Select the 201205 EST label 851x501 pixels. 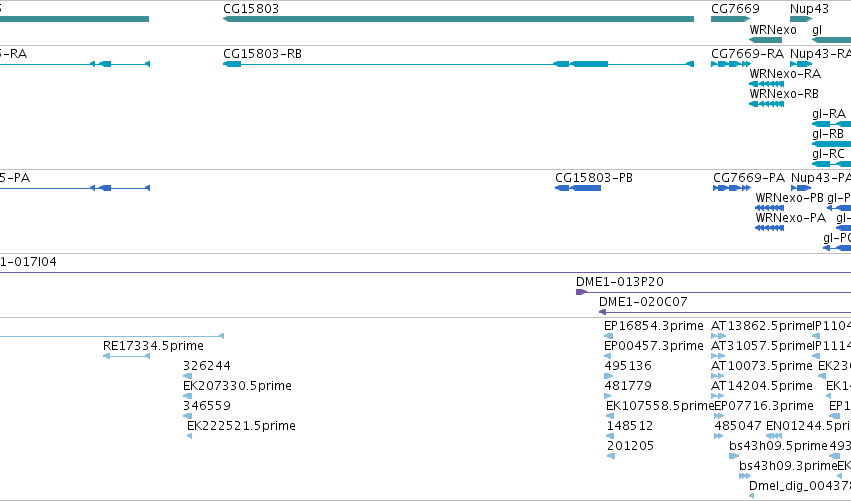coord(630,446)
